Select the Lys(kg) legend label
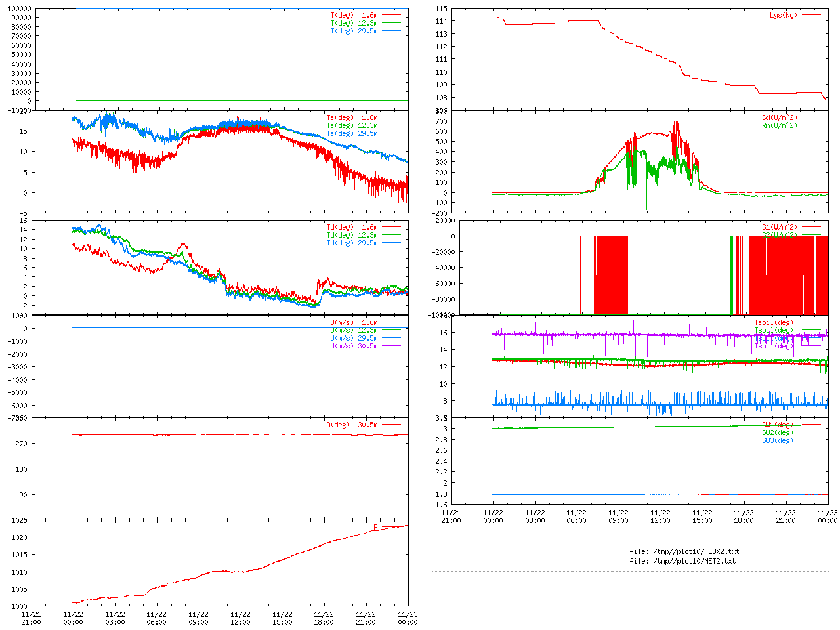 (x=783, y=15)
